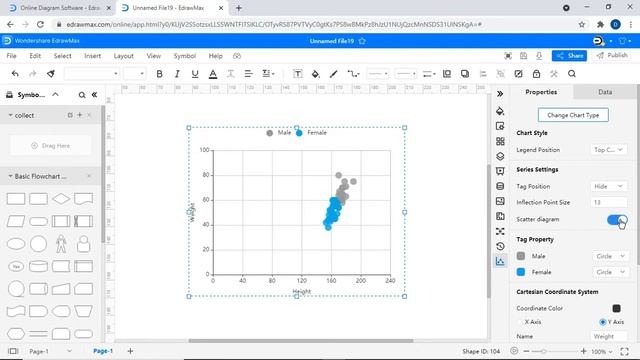Open the Fill style sidebar icon
This screenshot has height=360, width=640.
coord(500,111)
